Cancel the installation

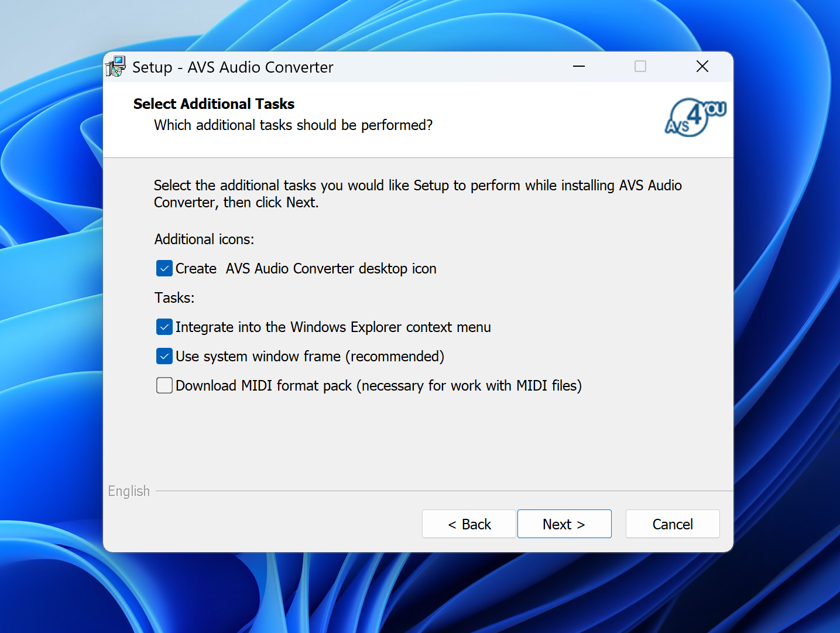(672, 524)
